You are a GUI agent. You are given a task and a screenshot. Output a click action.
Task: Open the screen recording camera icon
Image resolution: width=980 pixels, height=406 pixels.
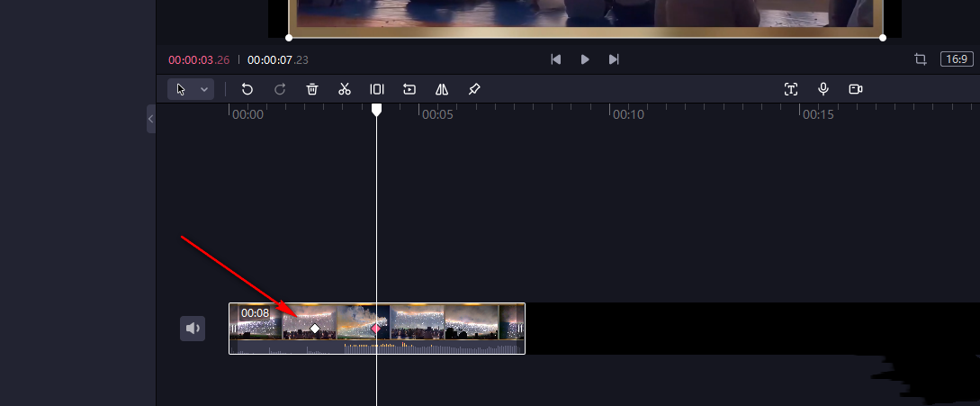pyautogui.click(x=856, y=89)
